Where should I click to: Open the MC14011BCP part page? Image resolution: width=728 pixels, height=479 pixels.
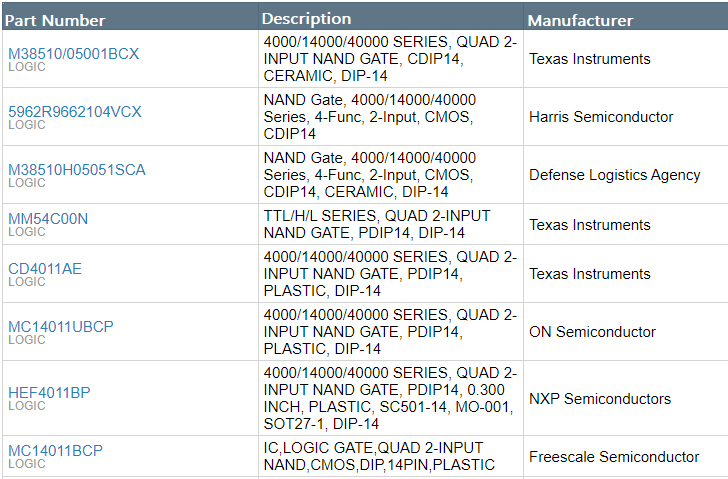click(55, 451)
